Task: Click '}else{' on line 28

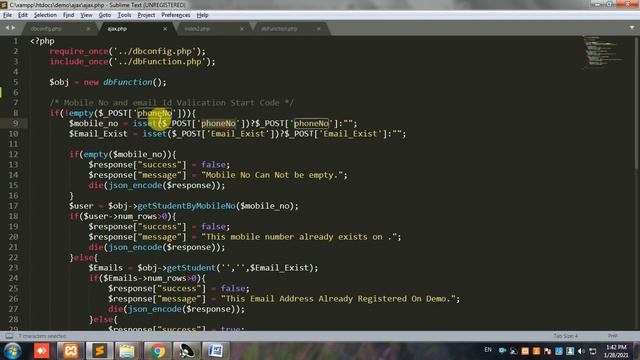Action: coord(103,320)
